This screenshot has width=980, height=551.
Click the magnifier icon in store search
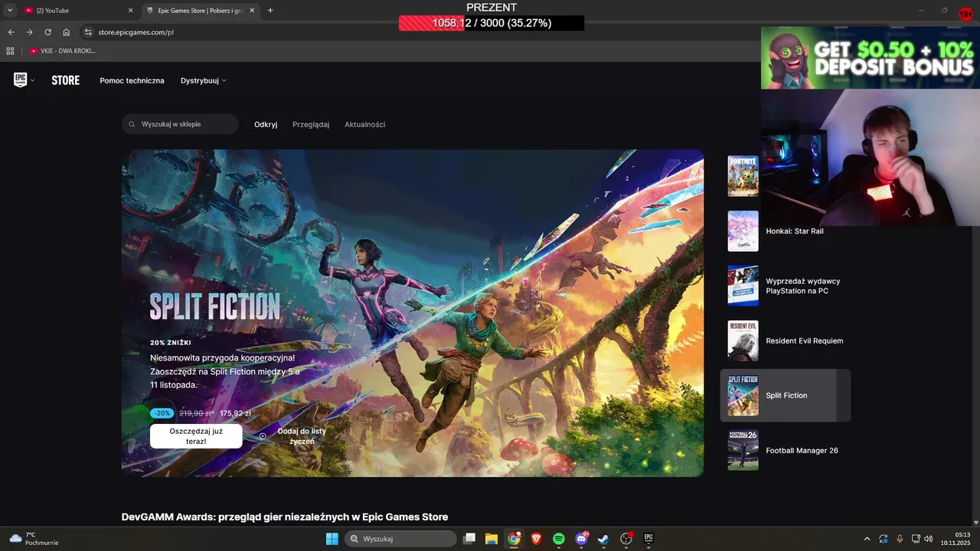point(132,124)
